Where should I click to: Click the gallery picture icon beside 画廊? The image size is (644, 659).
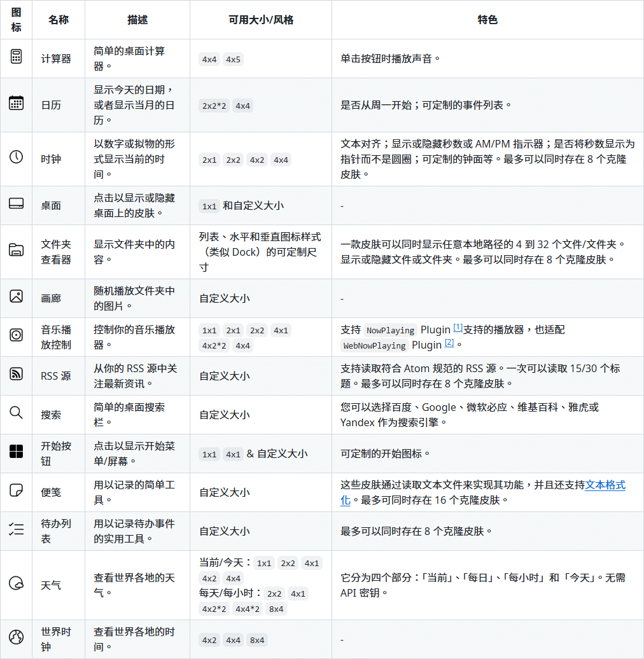16,296
